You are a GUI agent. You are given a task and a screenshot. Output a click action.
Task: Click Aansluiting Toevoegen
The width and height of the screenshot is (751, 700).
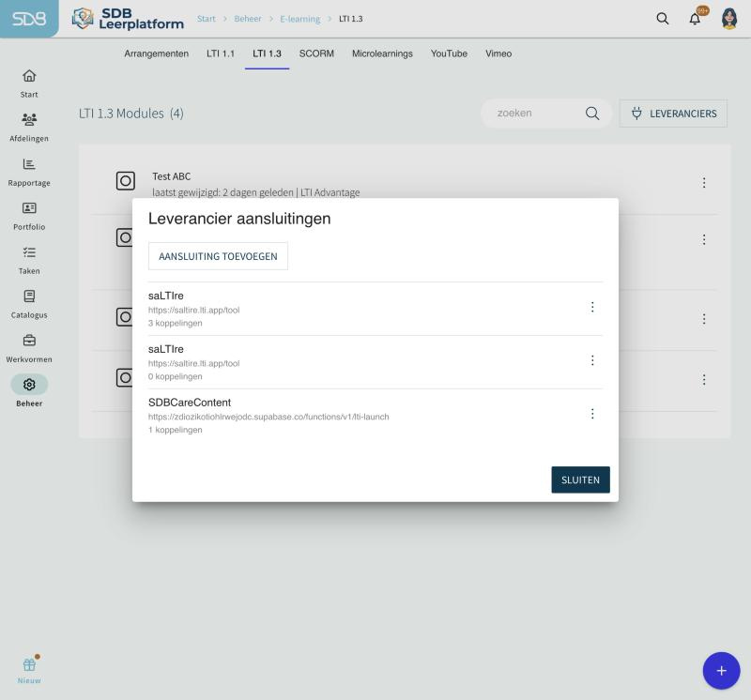pyautogui.click(x=218, y=256)
